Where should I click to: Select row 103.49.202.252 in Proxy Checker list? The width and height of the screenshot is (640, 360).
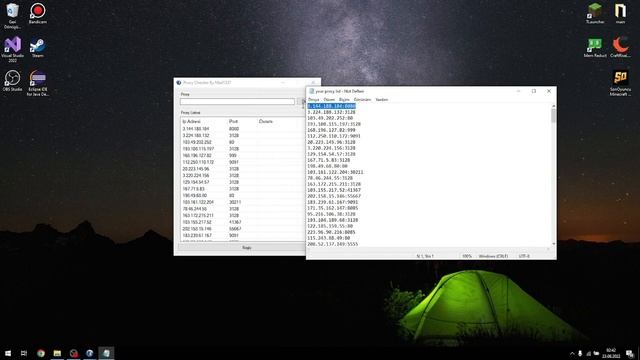point(243,142)
